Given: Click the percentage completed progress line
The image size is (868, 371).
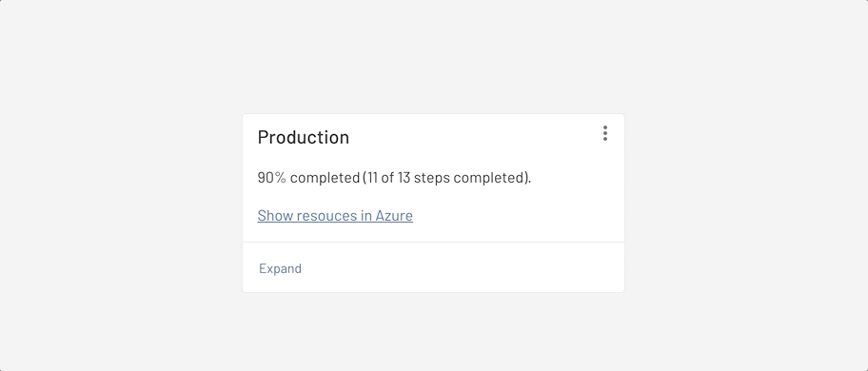Looking at the screenshot, I should point(394,178).
